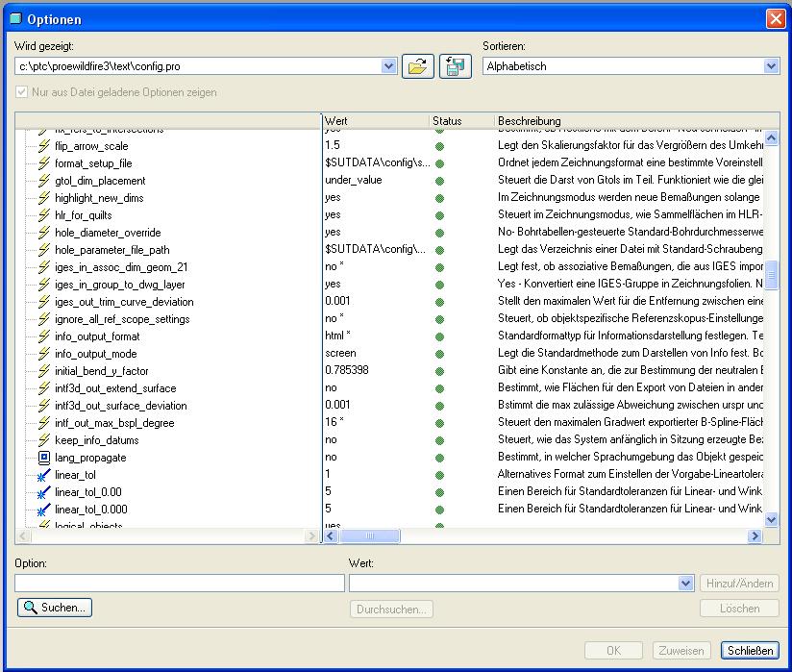Click the Wert column header

[x=375, y=121]
